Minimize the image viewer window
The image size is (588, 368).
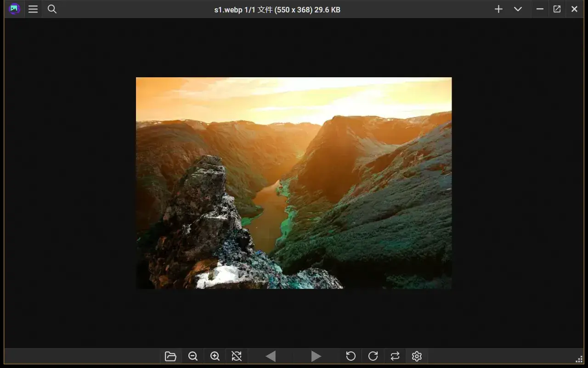(x=540, y=9)
